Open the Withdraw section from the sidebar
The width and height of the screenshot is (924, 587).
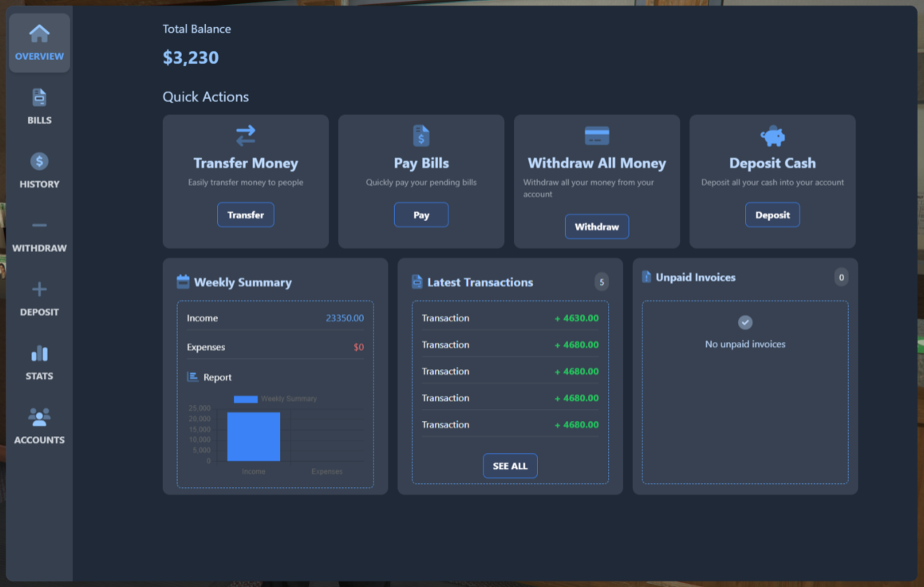[39, 235]
